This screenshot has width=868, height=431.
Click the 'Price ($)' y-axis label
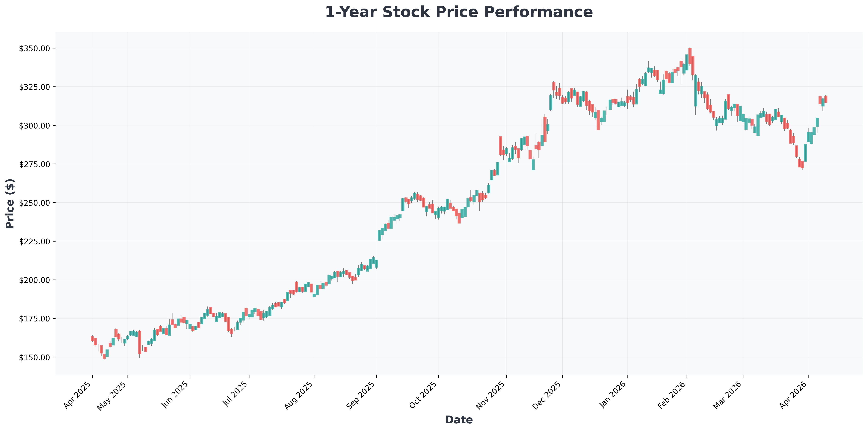(10, 203)
